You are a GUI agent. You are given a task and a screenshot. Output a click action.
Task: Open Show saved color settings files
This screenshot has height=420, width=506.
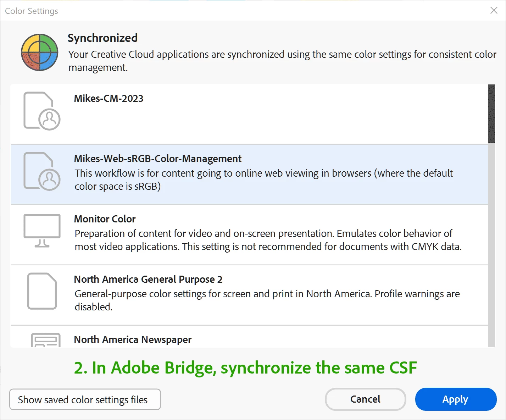(x=85, y=399)
